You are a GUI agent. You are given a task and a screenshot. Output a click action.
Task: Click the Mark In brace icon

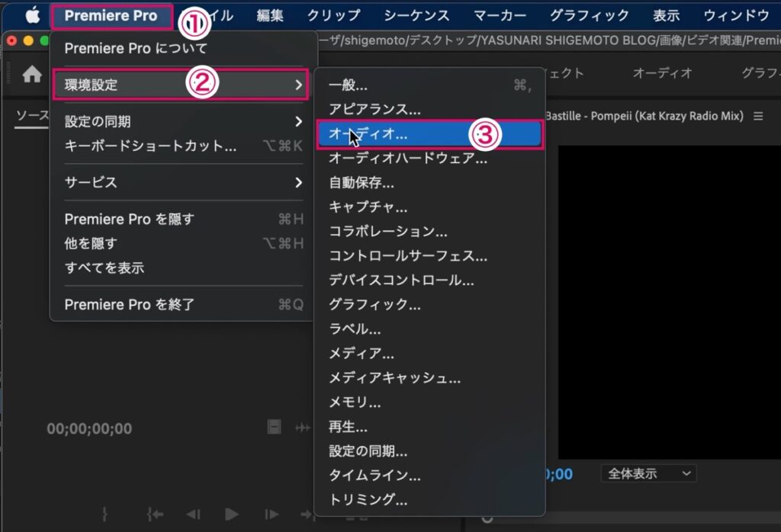click(x=104, y=514)
